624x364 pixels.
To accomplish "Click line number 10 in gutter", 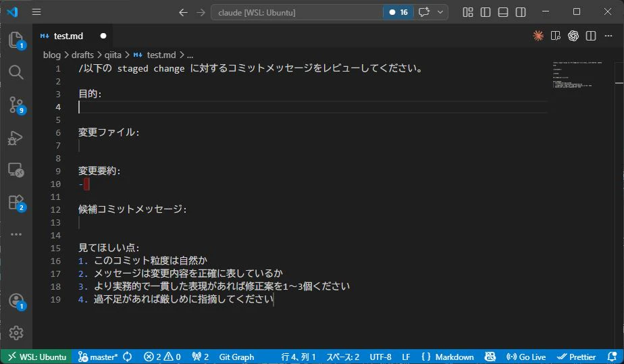I will point(55,184).
